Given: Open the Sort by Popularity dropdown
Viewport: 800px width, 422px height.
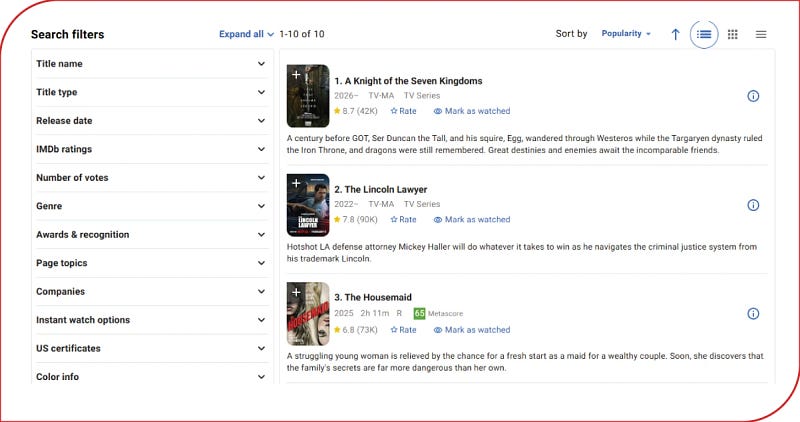Looking at the screenshot, I should (626, 34).
